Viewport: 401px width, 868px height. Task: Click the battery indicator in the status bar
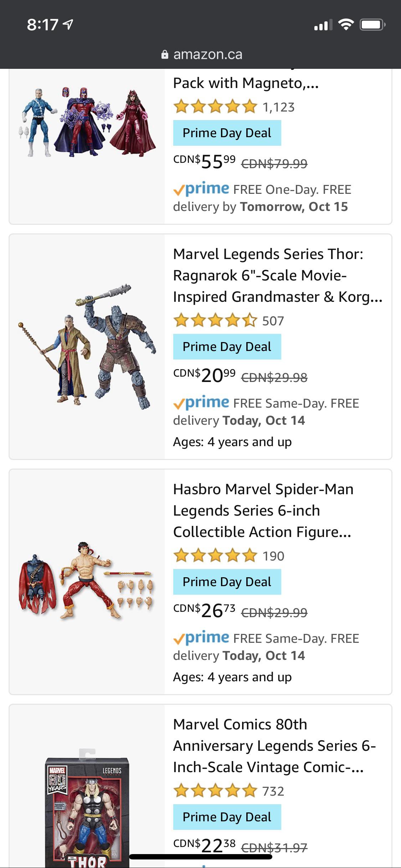click(372, 25)
